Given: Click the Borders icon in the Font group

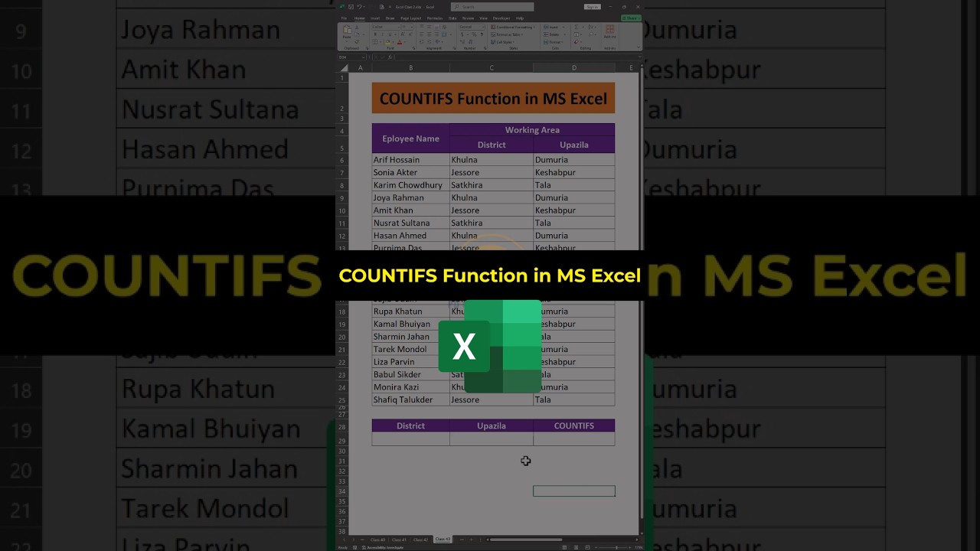Looking at the screenshot, I should pyautogui.click(x=375, y=42).
